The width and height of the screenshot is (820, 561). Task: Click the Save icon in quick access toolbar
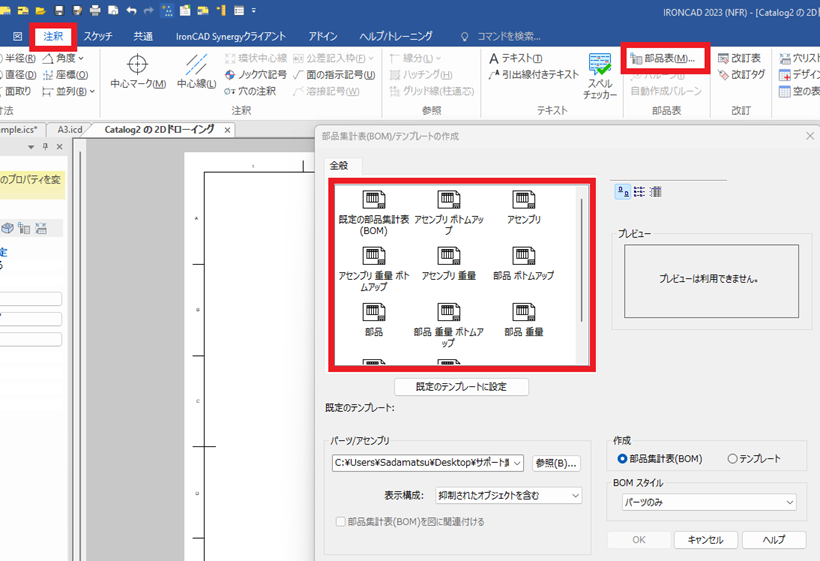(x=59, y=10)
